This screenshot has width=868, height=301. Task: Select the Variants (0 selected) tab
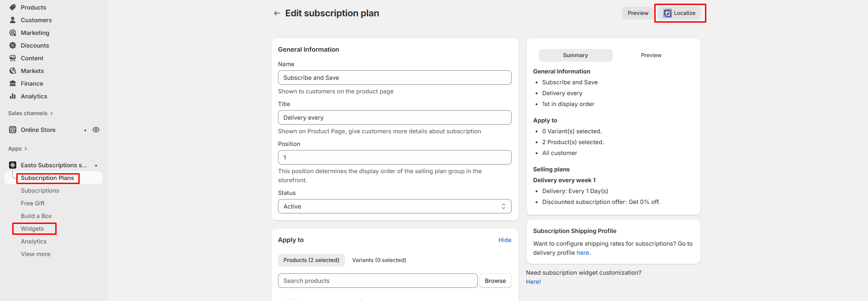[x=379, y=260]
